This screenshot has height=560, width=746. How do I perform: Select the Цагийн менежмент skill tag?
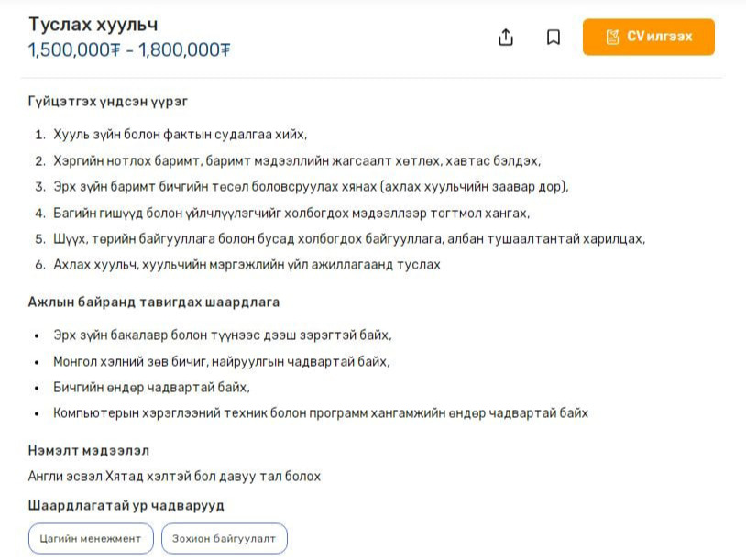tap(91, 538)
